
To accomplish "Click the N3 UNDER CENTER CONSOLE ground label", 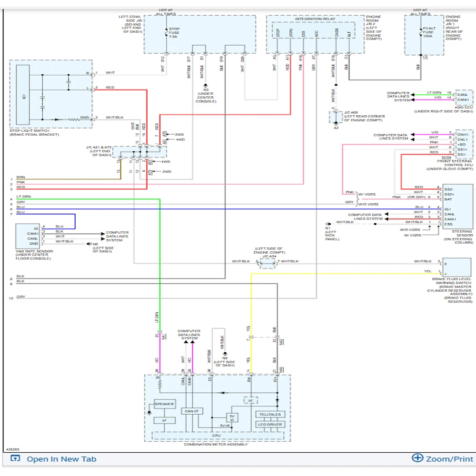I will click(x=206, y=96).
